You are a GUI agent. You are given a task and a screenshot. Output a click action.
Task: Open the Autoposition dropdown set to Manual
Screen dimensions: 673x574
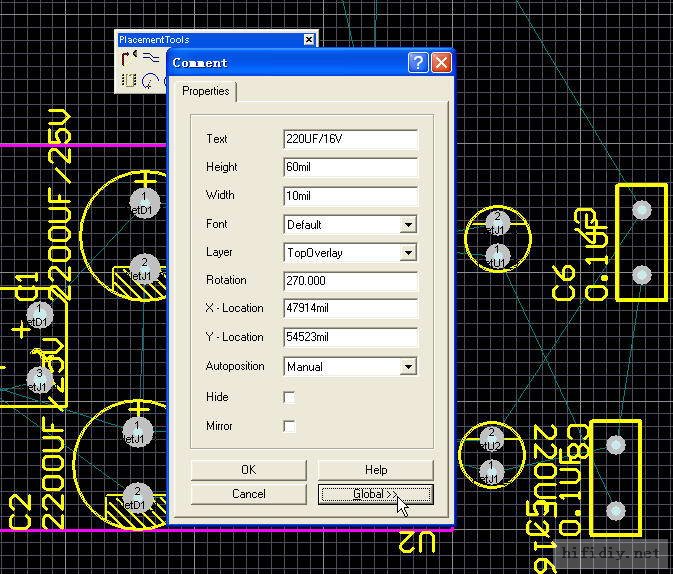tap(408, 367)
